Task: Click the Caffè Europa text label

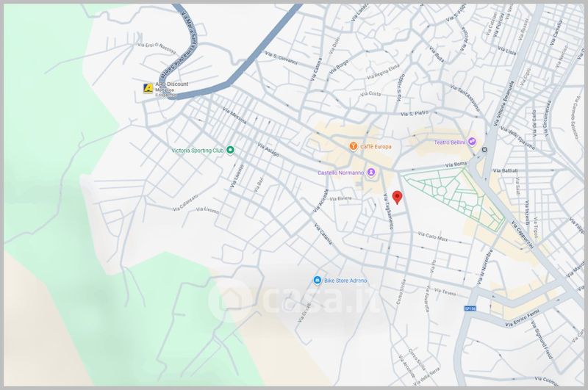Action: [x=376, y=147]
